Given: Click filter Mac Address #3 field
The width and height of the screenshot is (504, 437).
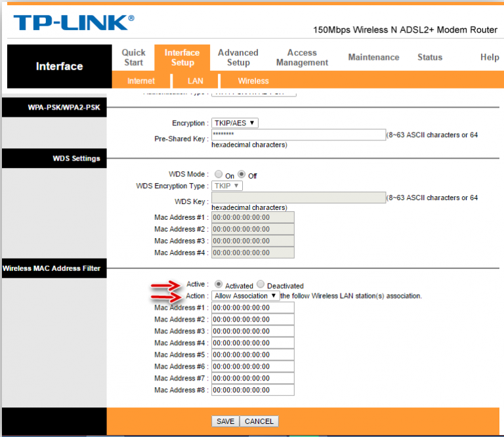Looking at the screenshot, I should [x=253, y=331].
